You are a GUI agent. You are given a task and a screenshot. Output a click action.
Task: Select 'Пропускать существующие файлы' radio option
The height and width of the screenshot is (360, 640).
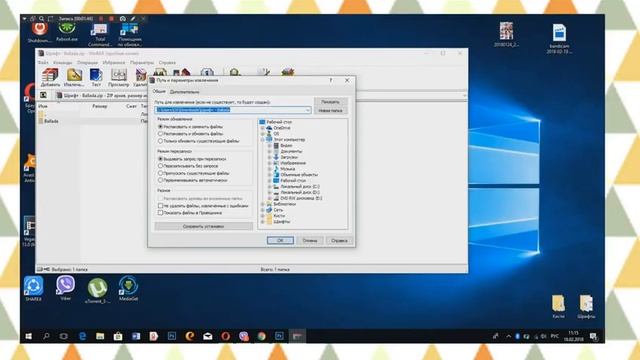point(160,173)
